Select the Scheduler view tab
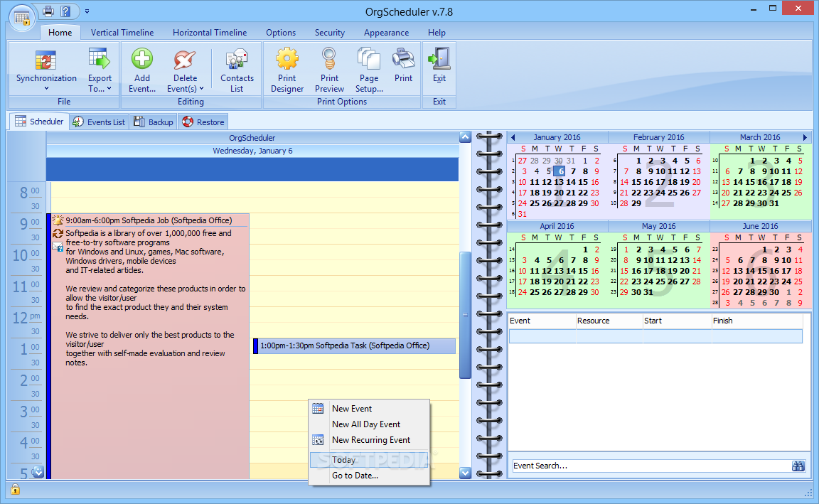819x504 pixels. tap(39, 121)
